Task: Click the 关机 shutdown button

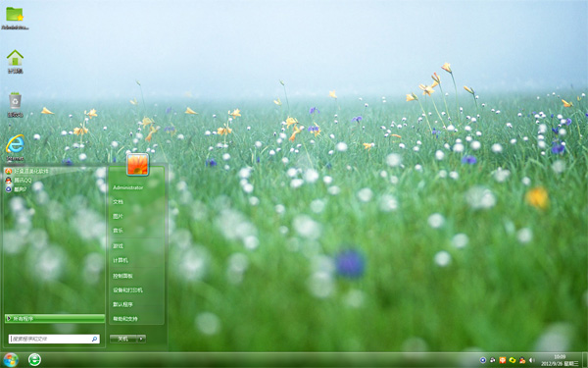Action: [x=123, y=339]
